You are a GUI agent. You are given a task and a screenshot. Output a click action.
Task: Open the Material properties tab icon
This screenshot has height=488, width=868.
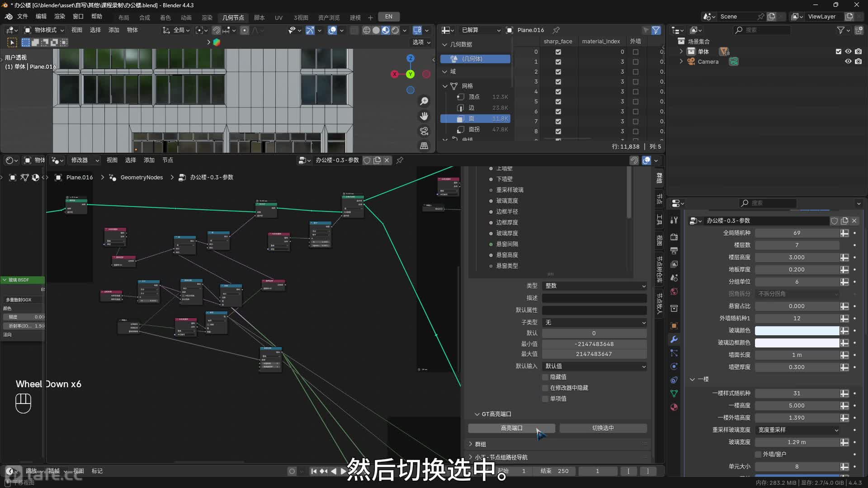[674, 407]
